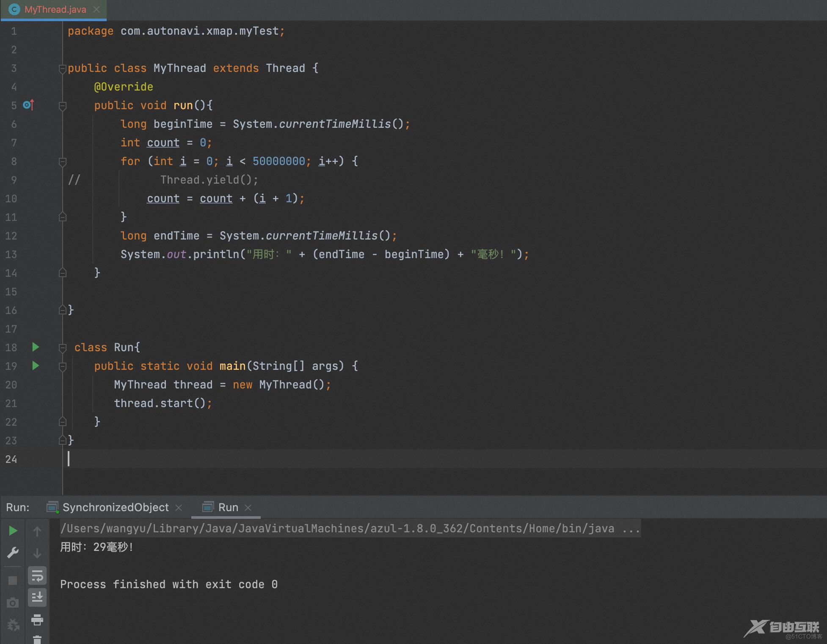The height and width of the screenshot is (644, 827).
Task: Close the SynchronizedObject run tab
Action: [179, 507]
